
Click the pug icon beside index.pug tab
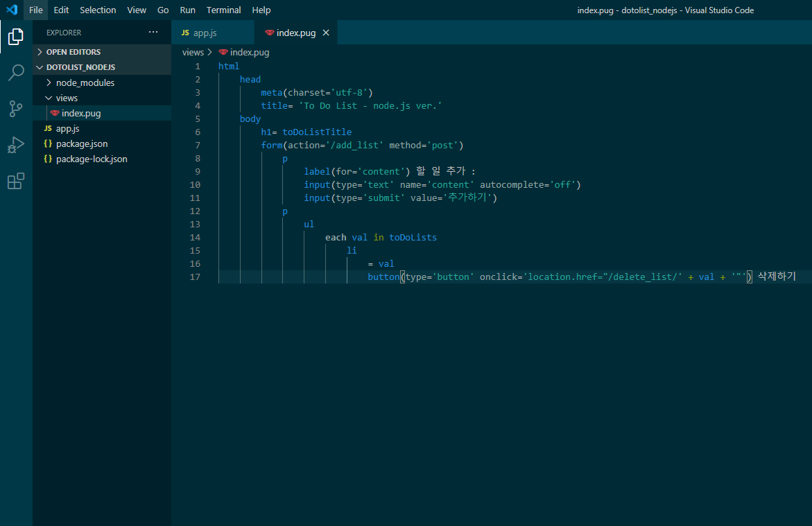(269, 32)
